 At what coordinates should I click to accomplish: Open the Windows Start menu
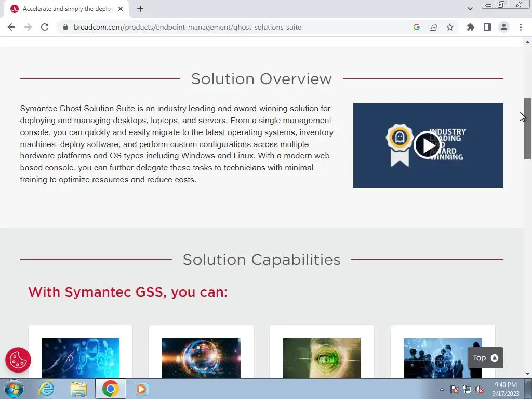[x=14, y=389]
